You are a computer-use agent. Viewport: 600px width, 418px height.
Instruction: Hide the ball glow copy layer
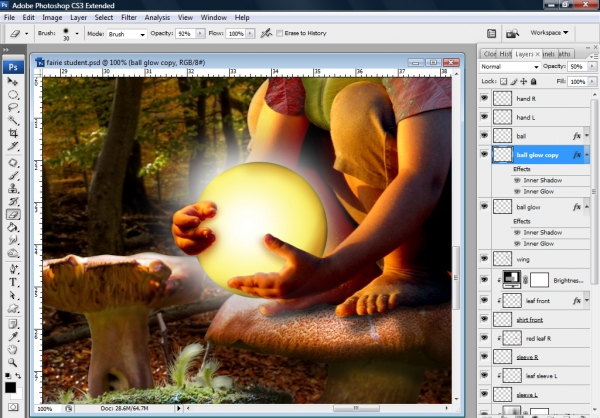tap(484, 154)
